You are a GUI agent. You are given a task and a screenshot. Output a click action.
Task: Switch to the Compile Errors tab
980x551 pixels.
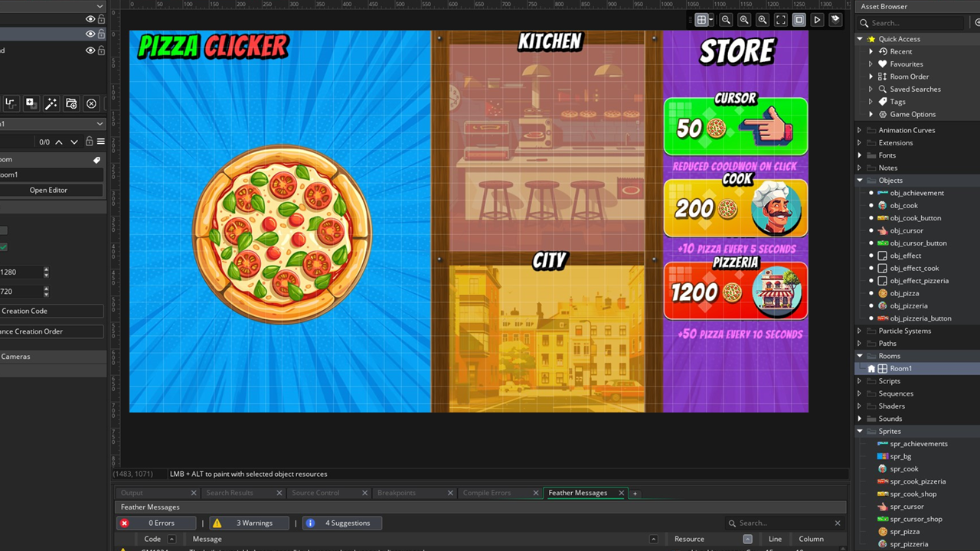pyautogui.click(x=487, y=493)
